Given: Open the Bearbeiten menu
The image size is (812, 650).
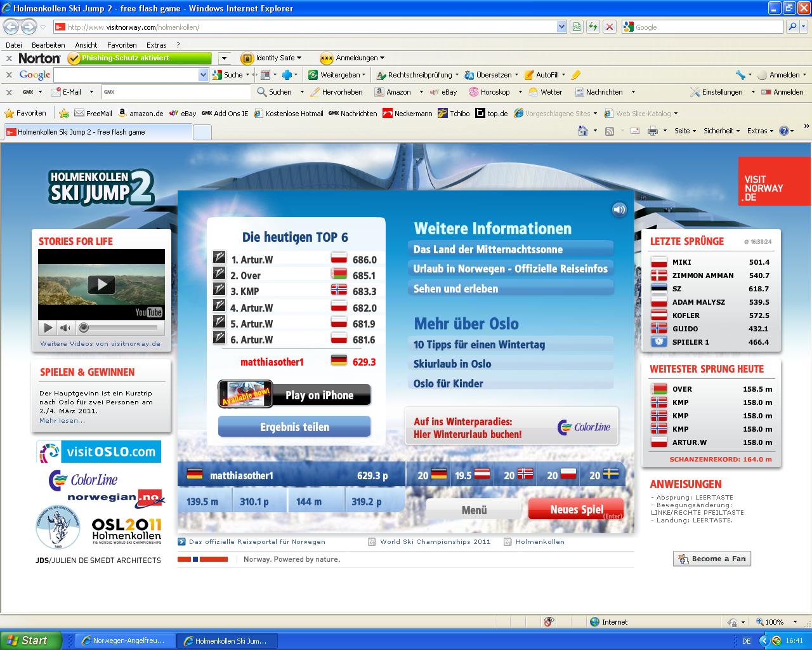Looking at the screenshot, I should click(48, 45).
